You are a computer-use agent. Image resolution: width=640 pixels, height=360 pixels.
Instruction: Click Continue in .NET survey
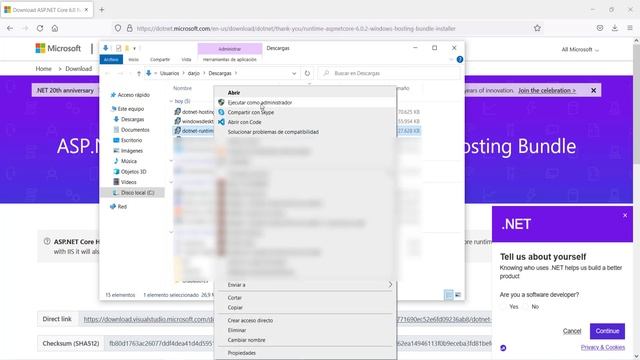coord(607,331)
